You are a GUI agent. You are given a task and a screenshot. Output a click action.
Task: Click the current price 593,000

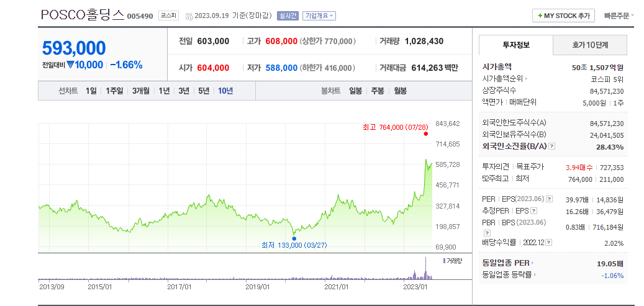[74, 48]
